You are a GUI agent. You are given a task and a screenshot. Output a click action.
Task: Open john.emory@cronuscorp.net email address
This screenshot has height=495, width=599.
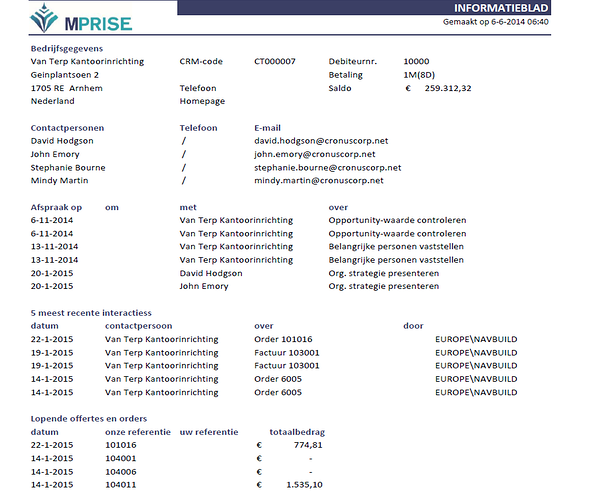[x=315, y=154]
